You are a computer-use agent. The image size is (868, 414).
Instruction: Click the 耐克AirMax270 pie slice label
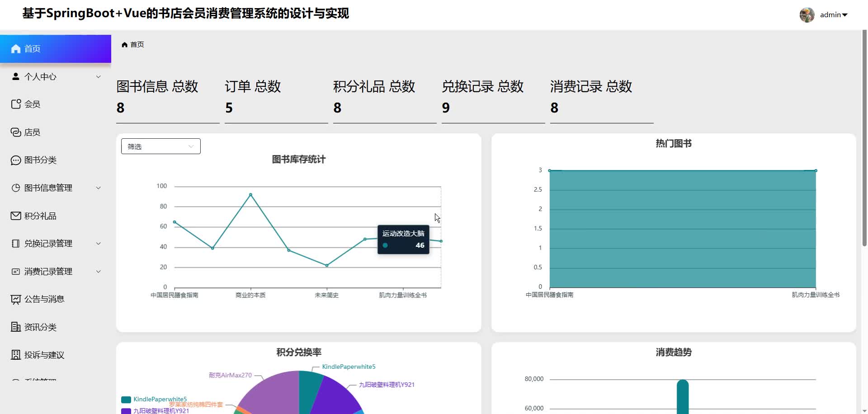230,375
